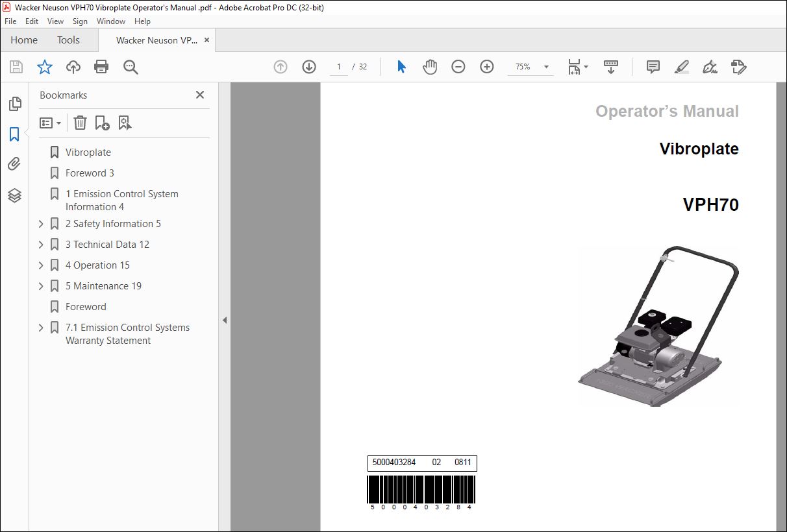
Task: Expand the 7.1 Emission Control Systems bookmark
Action: pos(41,328)
